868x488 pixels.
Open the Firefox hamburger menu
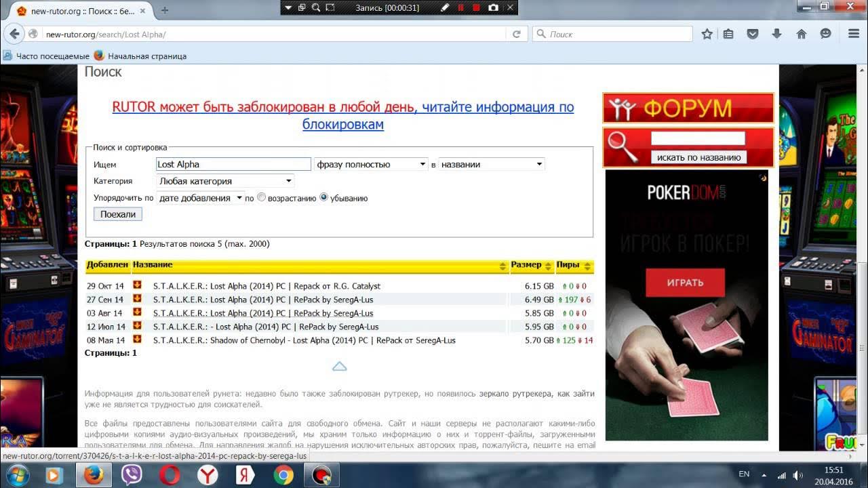point(854,34)
